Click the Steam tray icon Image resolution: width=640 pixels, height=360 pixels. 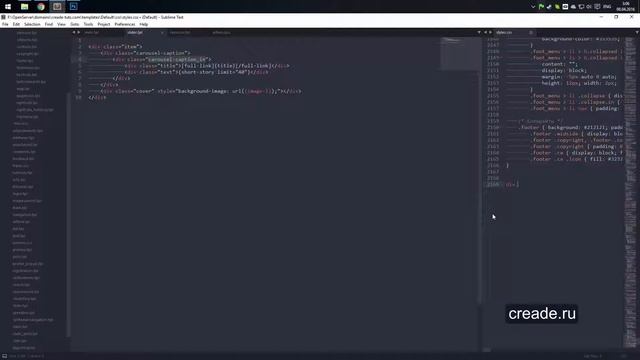tap(549, 7)
